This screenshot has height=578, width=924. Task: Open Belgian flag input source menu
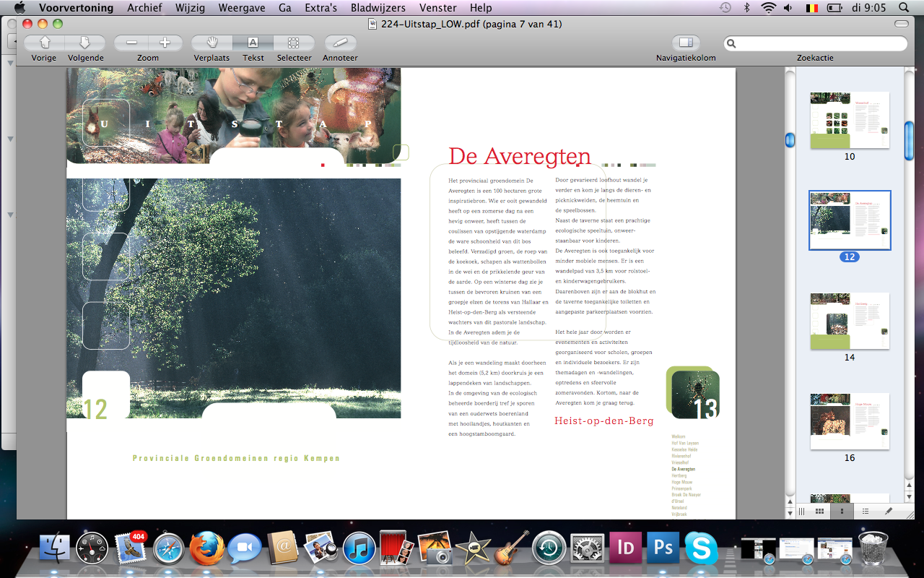pos(812,8)
